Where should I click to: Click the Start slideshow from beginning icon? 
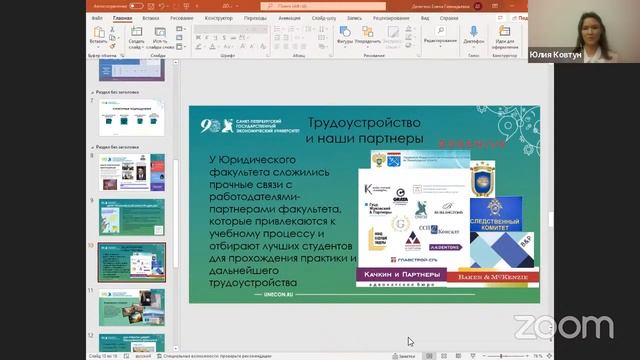click(x=187, y=6)
